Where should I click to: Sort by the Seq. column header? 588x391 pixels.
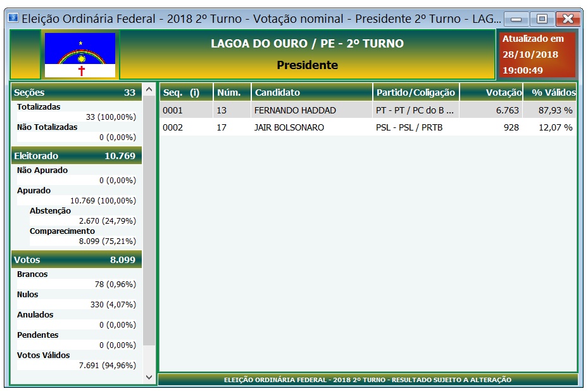pyautogui.click(x=186, y=93)
